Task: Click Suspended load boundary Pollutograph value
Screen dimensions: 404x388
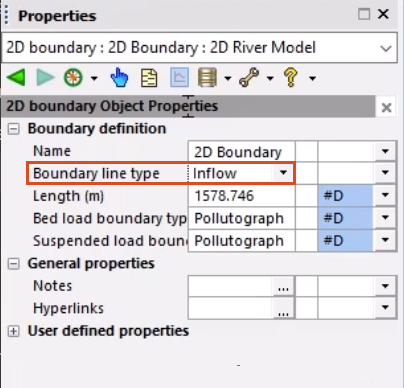Action: (x=242, y=241)
